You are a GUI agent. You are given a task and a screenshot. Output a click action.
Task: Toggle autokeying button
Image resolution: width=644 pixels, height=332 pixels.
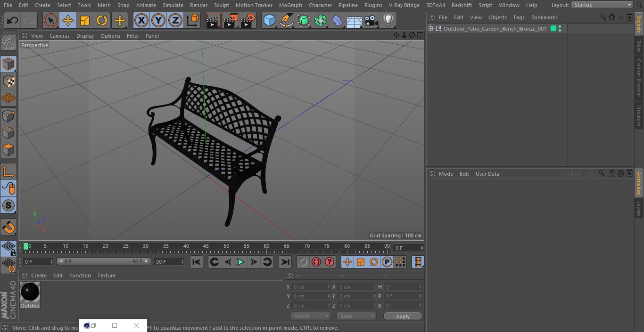point(316,262)
